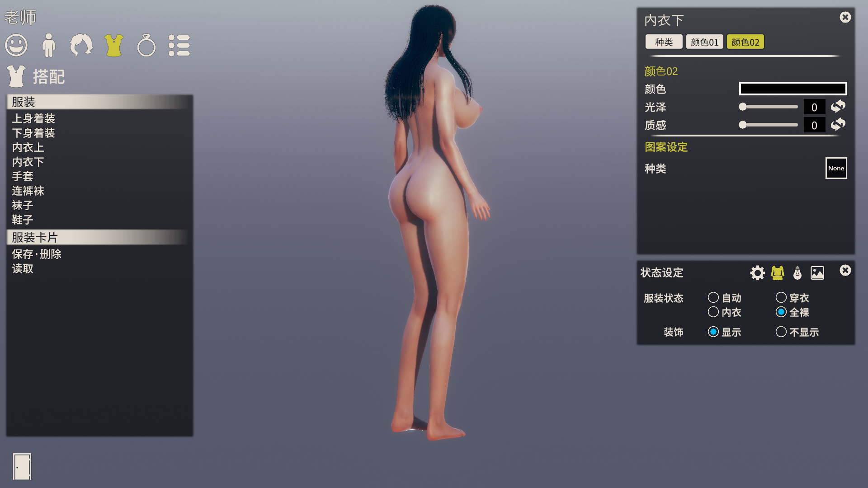The width and height of the screenshot is (868, 488).
Task: Open the None pattern type thumbnail
Action: point(836,168)
